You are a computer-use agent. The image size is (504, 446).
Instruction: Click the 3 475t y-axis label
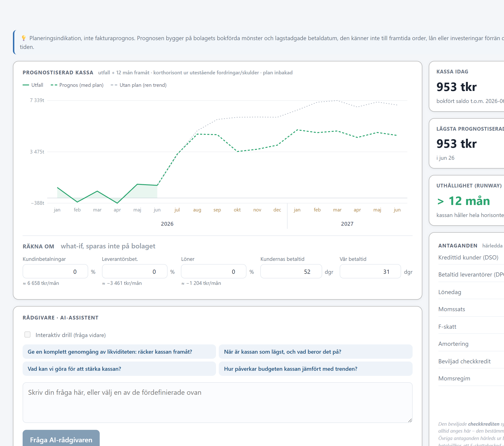click(x=37, y=152)
